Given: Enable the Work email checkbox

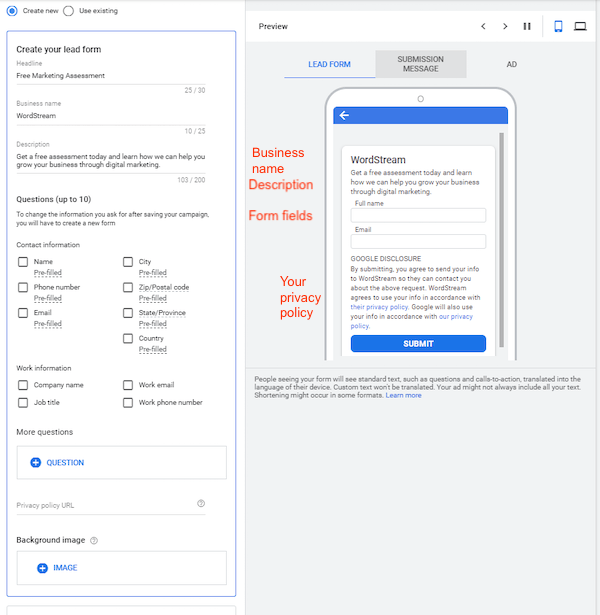Looking at the screenshot, I should click(x=128, y=385).
